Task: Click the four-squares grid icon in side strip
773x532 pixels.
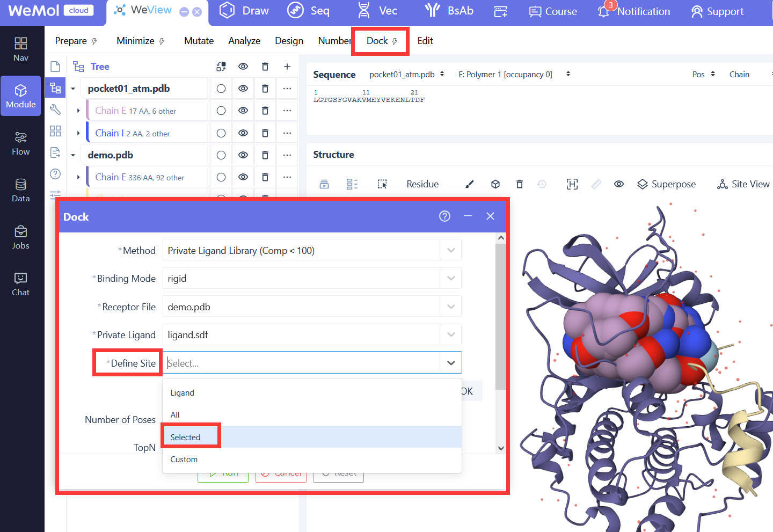Action: pyautogui.click(x=55, y=131)
